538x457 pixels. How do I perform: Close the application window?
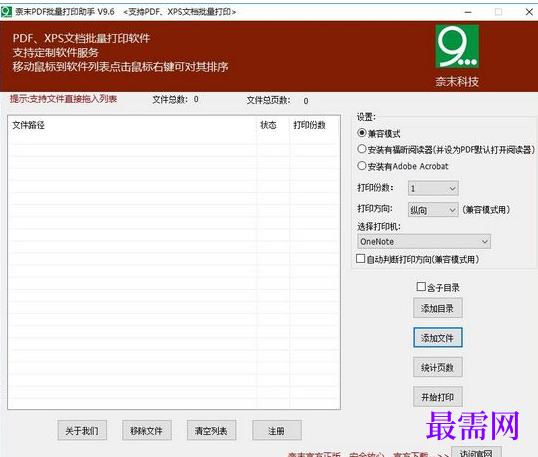(x=529, y=12)
